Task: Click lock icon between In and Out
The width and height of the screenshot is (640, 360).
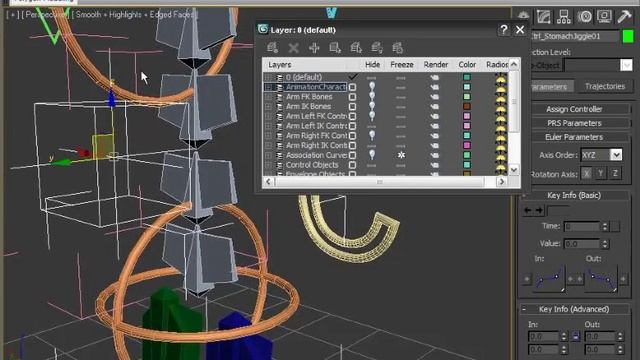Action: (576, 337)
